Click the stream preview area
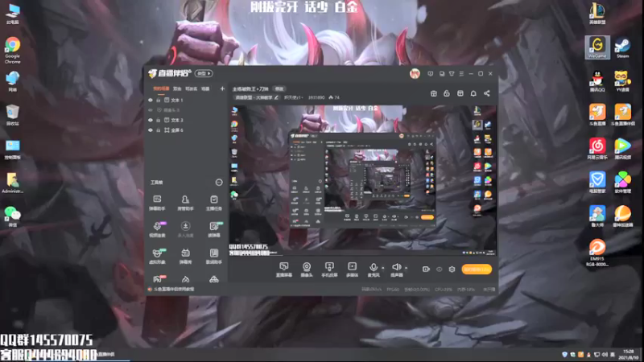The image size is (644, 362). (x=363, y=180)
